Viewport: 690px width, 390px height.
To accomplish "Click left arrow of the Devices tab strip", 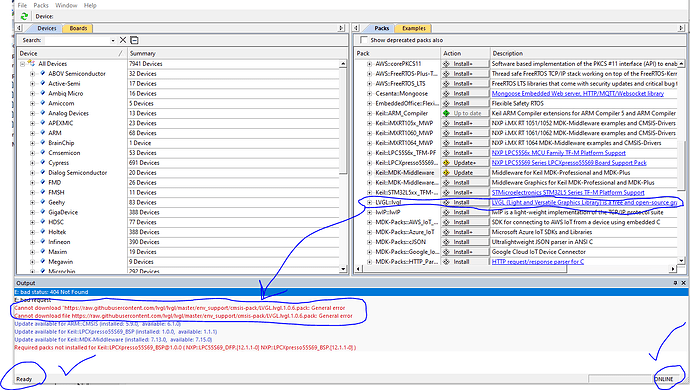I will click(x=19, y=28).
